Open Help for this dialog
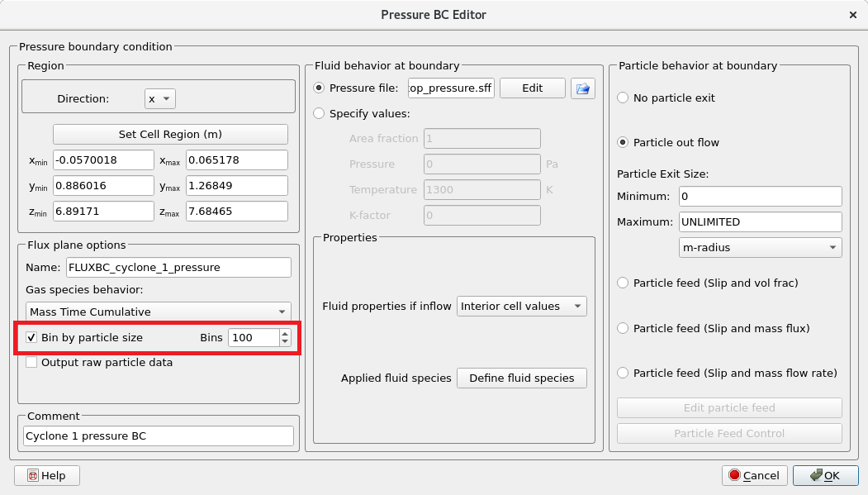 click(47, 475)
